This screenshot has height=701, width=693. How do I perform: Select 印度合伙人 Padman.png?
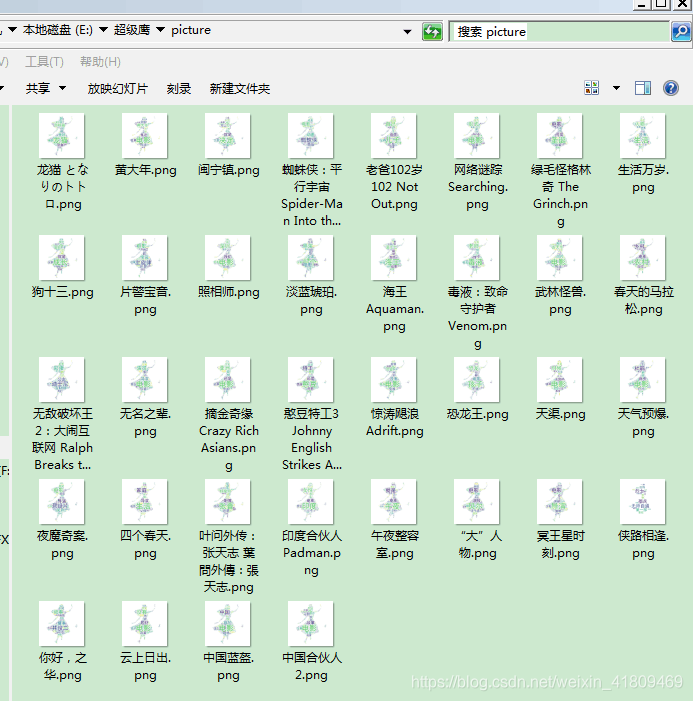311,528
